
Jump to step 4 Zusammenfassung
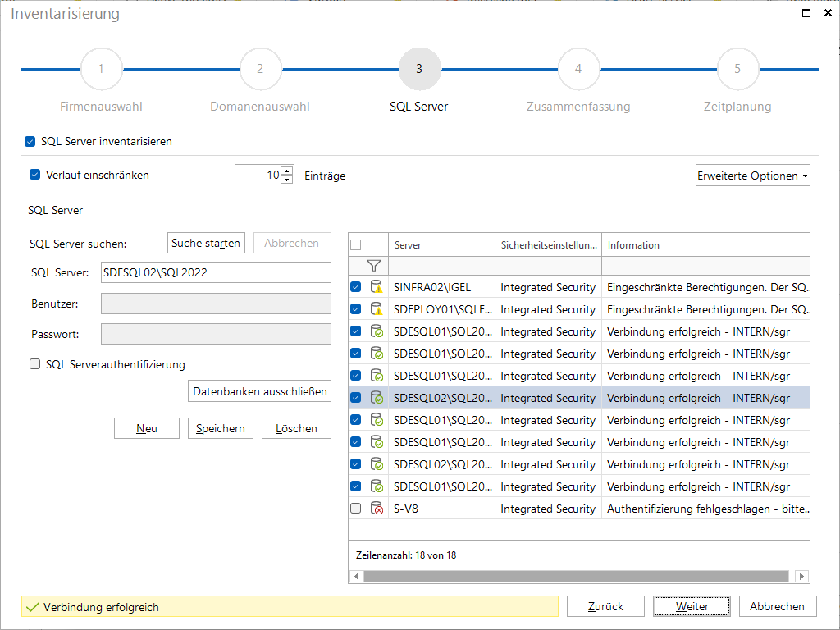click(x=578, y=69)
